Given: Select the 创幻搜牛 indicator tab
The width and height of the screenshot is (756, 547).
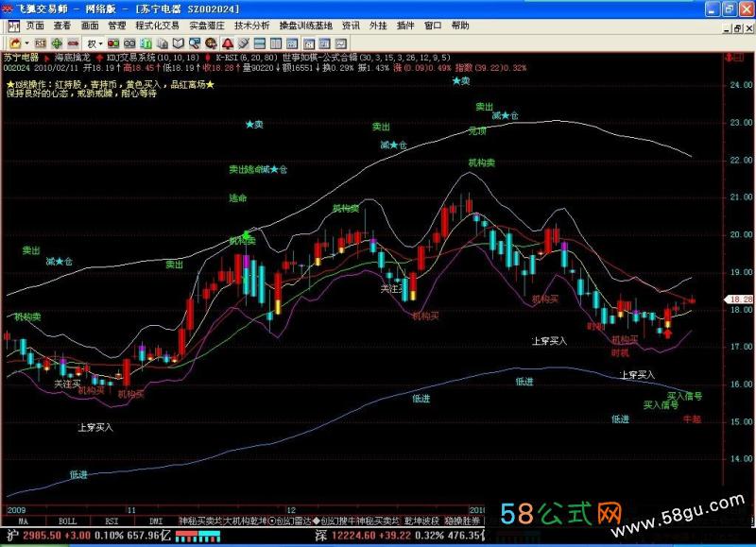Looking at the screenshot, I should [x=335, y=521].
